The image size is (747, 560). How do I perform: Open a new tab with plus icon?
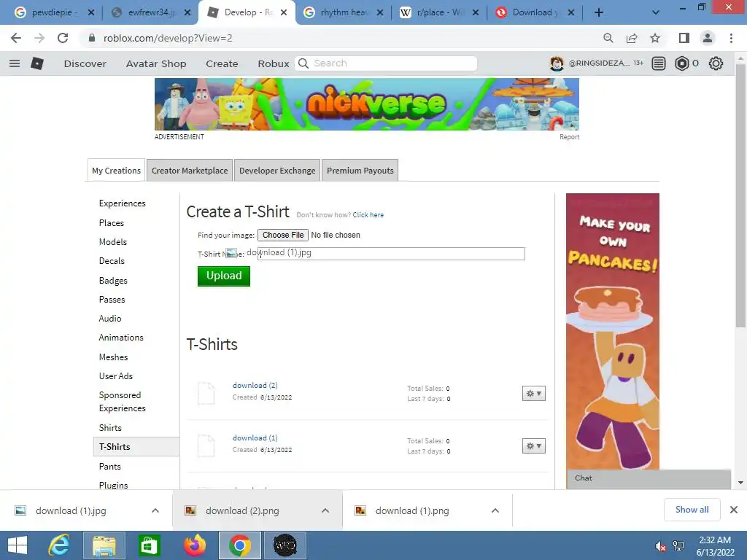tap(599, 12)
